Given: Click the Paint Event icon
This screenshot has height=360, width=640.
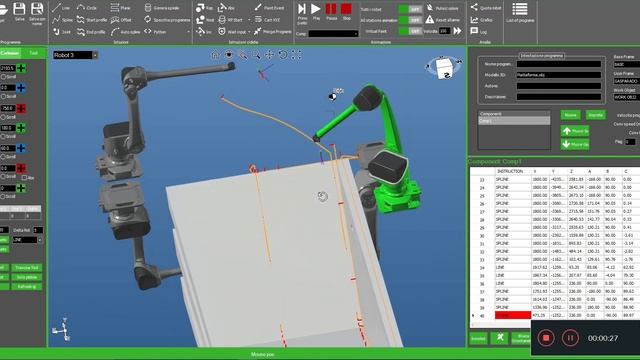Looking at the screenshot, I should click(x=258, y=7).
